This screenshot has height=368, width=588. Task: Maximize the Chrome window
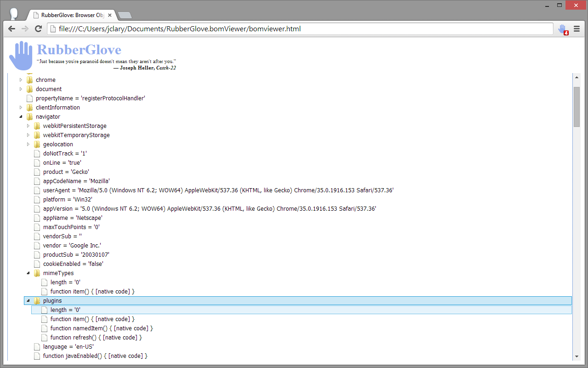[560, 6]
